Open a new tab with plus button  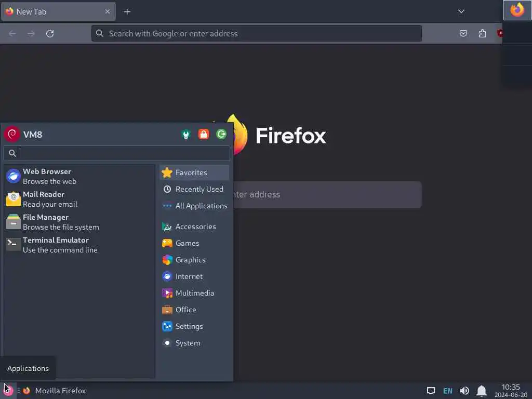[x=127, y=11]
